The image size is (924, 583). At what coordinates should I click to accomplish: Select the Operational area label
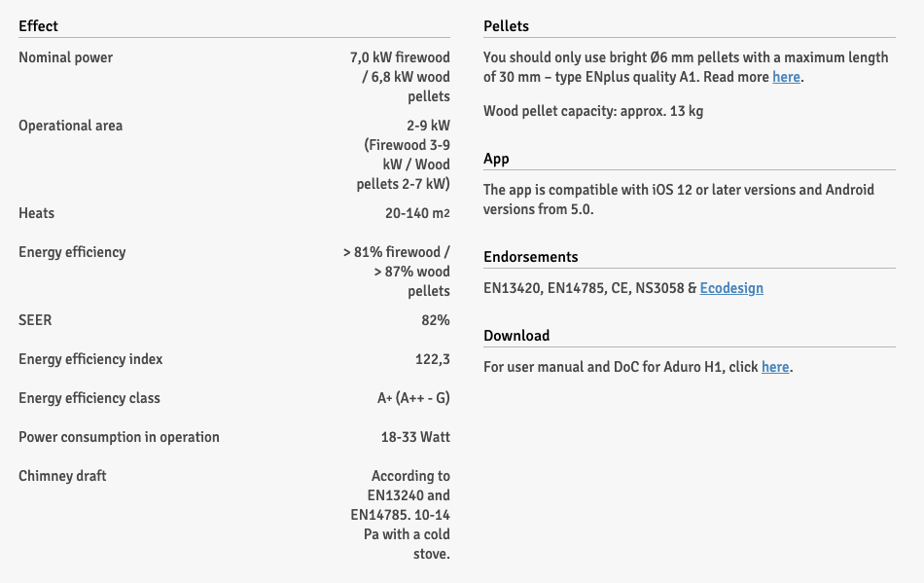click(x=70, y=126)
